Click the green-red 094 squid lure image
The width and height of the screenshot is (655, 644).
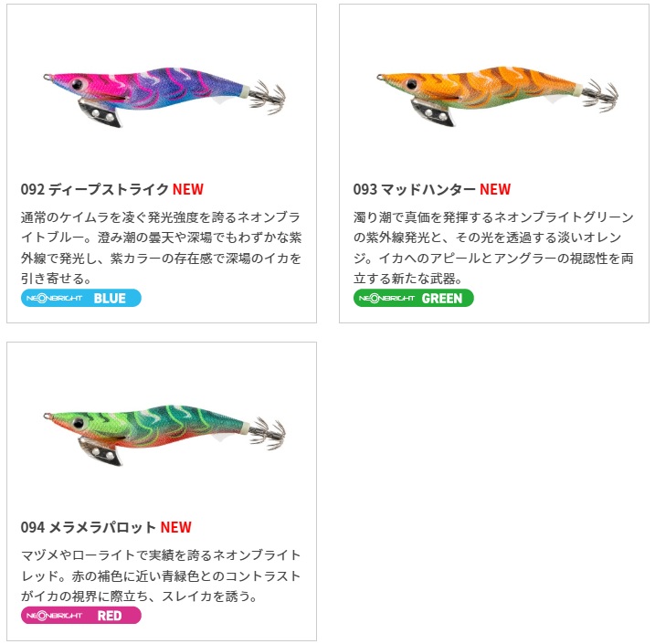coord(164,435)
